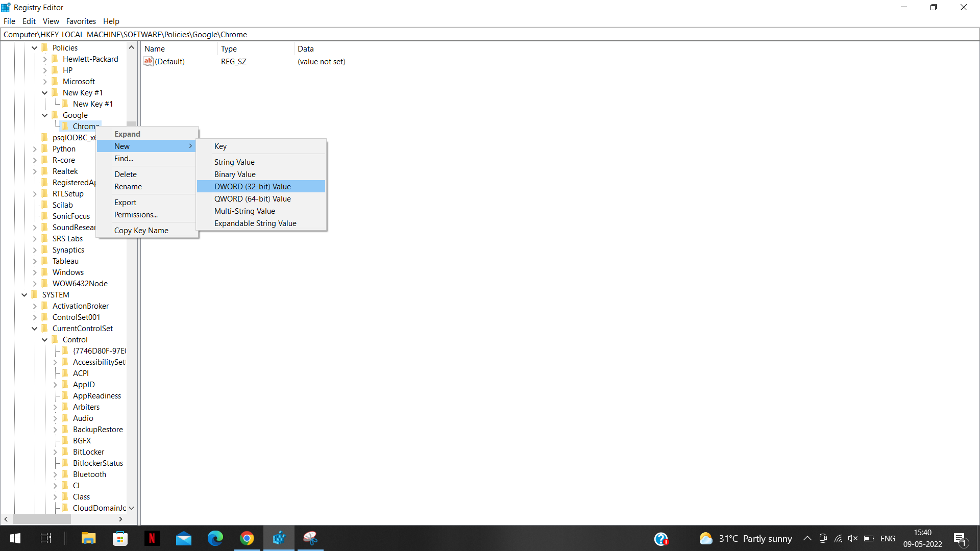Screen dimensions: 980x551
Task: Click Copy Key Name in the context menu
Action: tap(141, 230)
